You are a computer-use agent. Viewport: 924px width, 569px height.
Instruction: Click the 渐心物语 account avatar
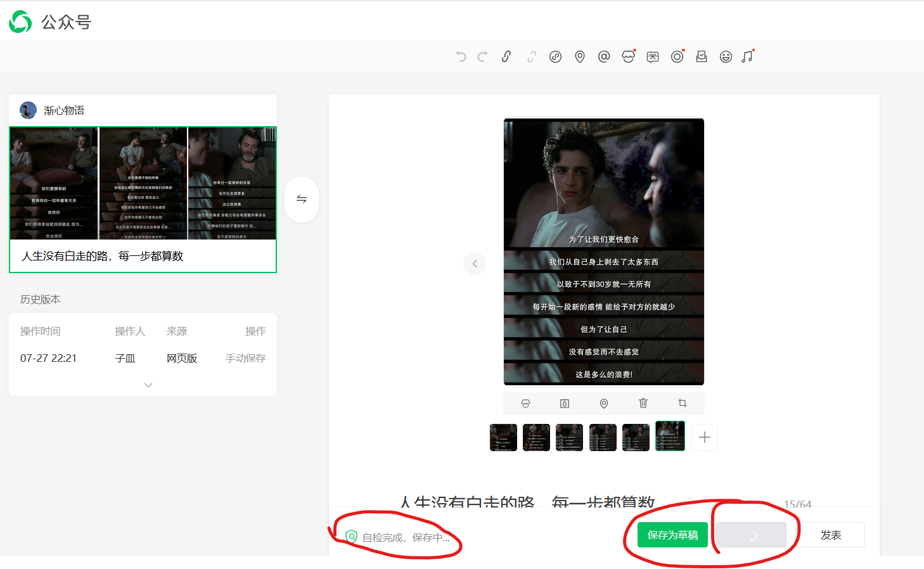coord(28,110)
